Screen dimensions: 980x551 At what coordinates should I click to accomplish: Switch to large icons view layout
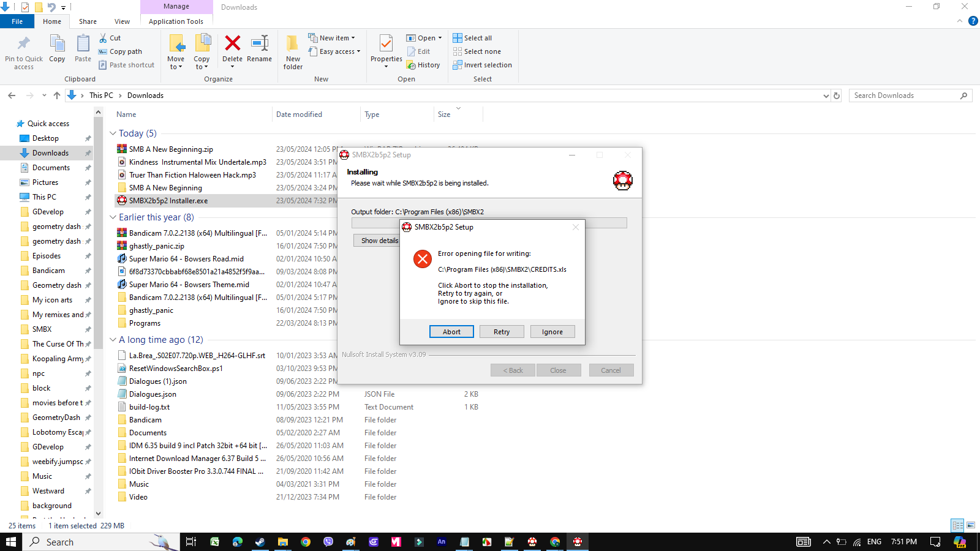pos(971,525)
